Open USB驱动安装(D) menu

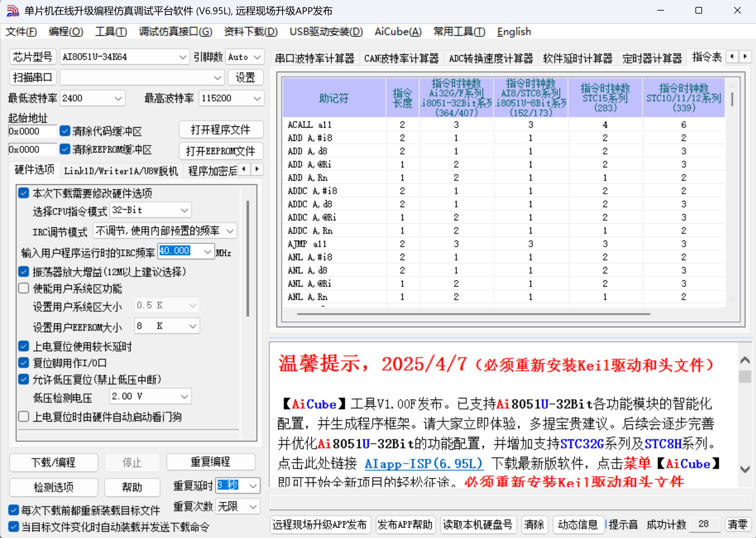point(326,31)
